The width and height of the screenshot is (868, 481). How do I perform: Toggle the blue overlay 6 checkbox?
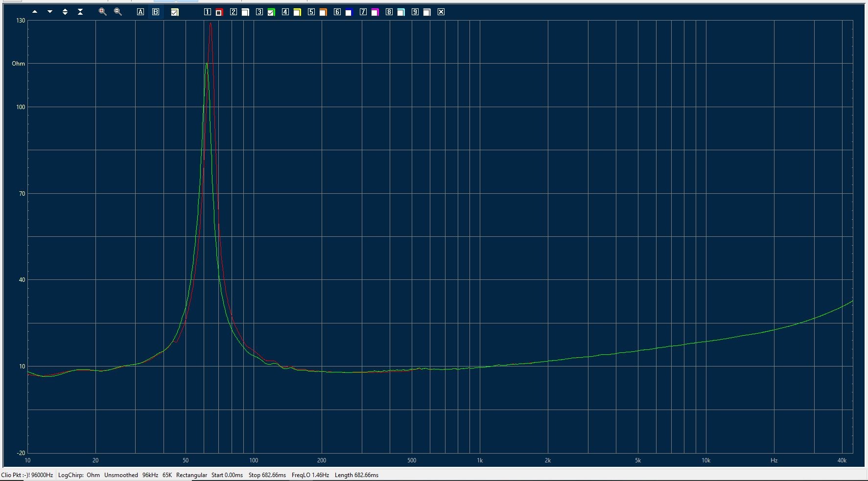click(349, 12)
